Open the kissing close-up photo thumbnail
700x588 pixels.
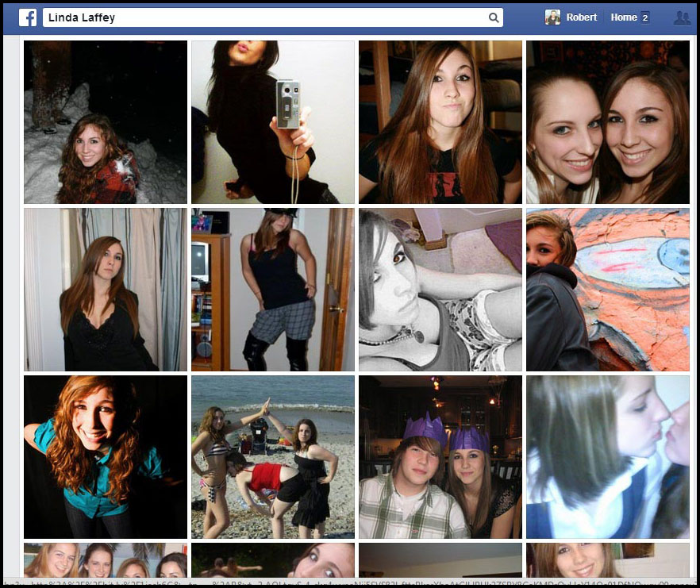coord(608,457)
